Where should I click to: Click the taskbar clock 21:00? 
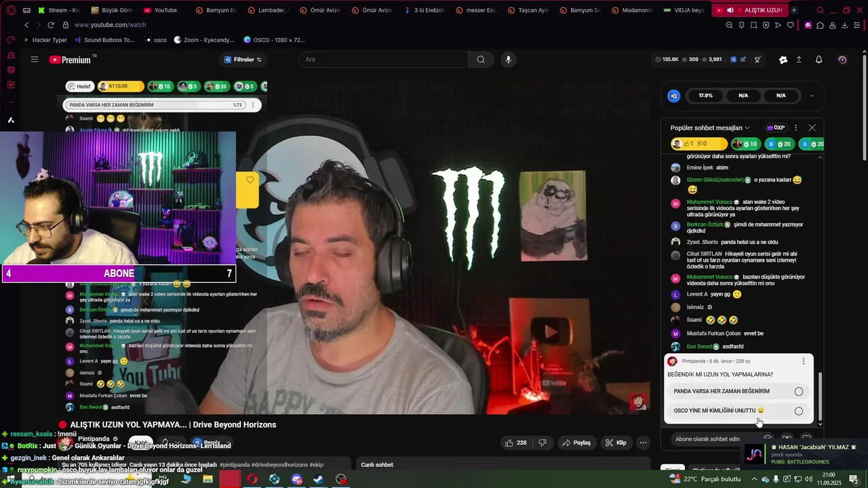pos(829,475)
